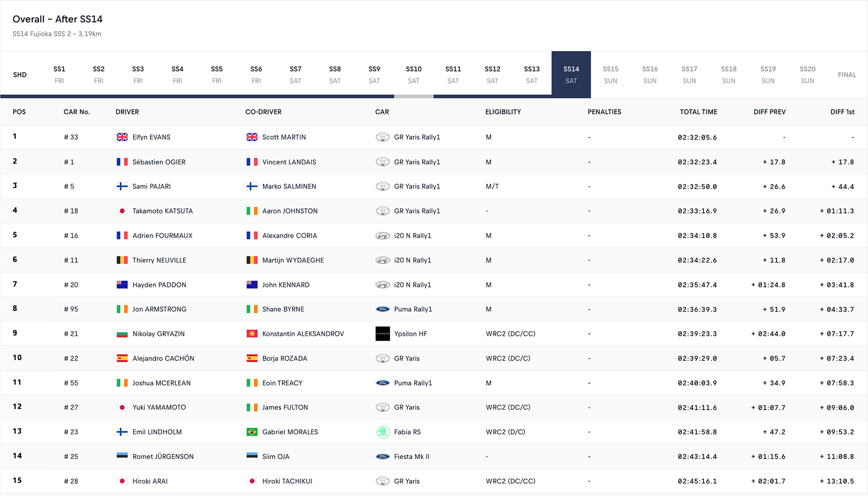Switch to SS13 SAT stage tab

tap(532, 75)
